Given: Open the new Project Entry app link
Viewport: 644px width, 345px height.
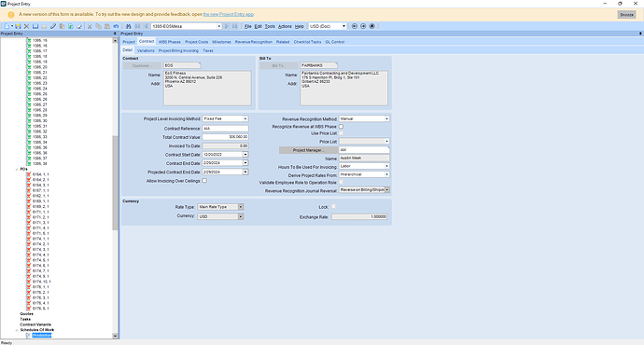Looking at the screenshot, I should pyautogui.click(x=229, y=14).
